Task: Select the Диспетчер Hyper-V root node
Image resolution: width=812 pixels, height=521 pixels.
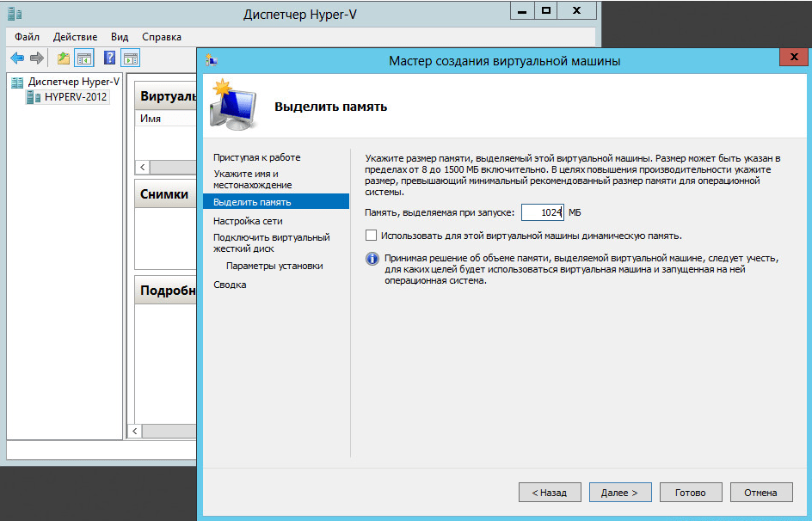Action: 65,82
